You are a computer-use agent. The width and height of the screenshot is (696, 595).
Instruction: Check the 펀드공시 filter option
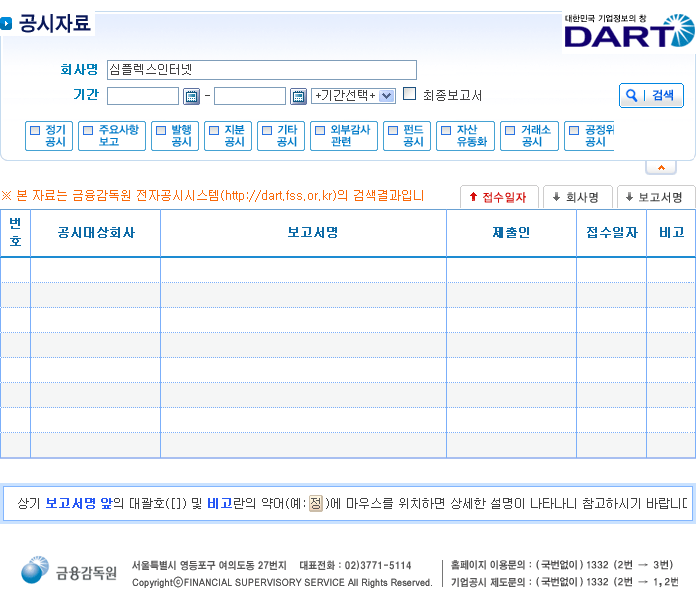pyautogui.click(x=393, y=130)
